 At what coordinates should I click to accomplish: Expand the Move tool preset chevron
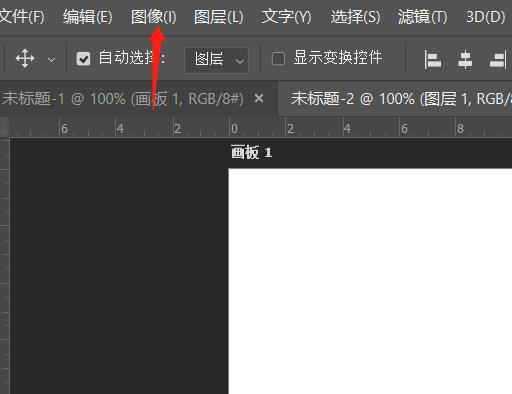click(51, 60)
